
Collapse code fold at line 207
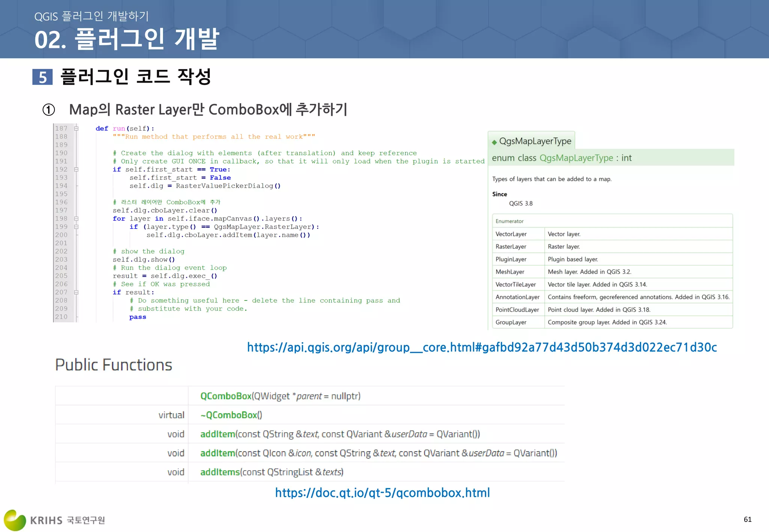click(x=76, y=292)
